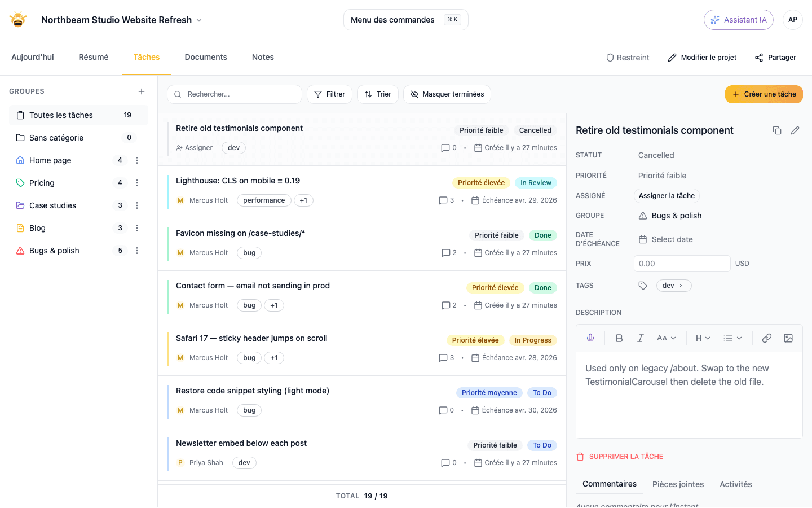
Task: Click the PRIX input field showing 0.00
Action: (x=682, y=263)
